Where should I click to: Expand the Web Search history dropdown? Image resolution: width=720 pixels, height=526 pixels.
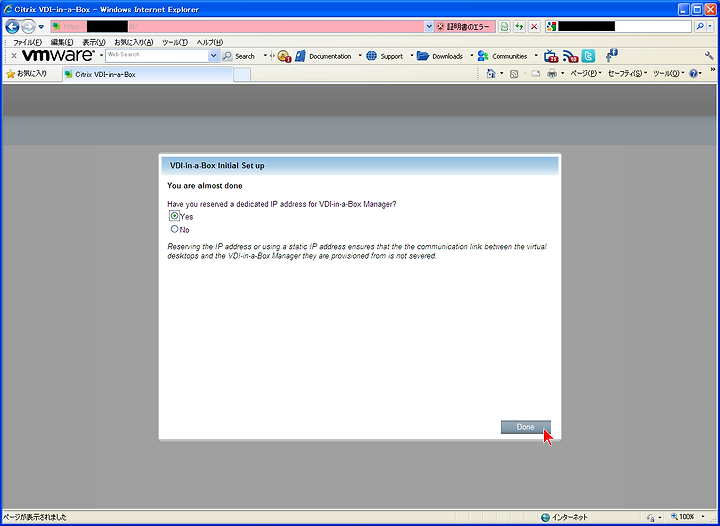tap(214, 56)
